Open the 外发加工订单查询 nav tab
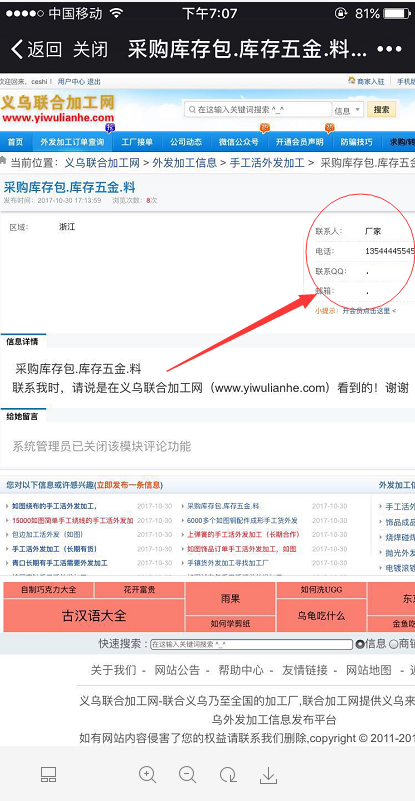The width and height of the screenshot is (415, 801). (x=72, y=142)
